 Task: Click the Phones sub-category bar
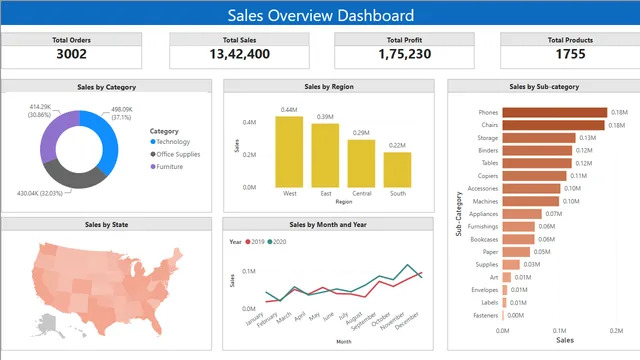pos(555,112)
